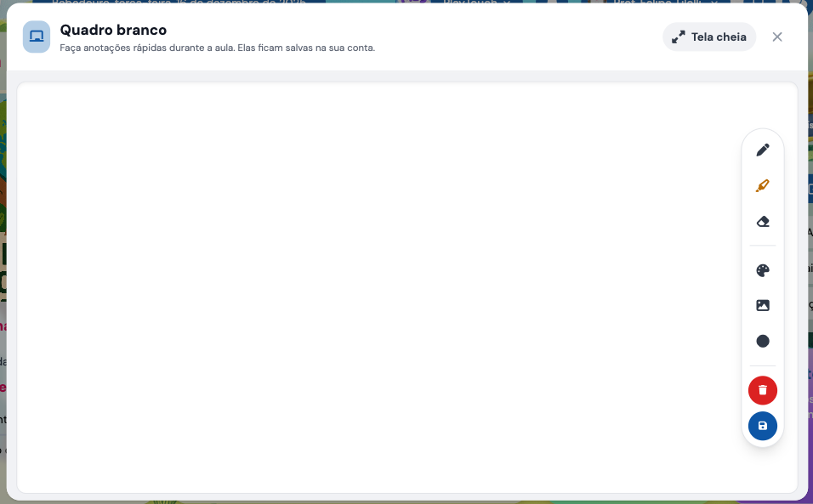Activate the eraser tool

pos(763,222)
